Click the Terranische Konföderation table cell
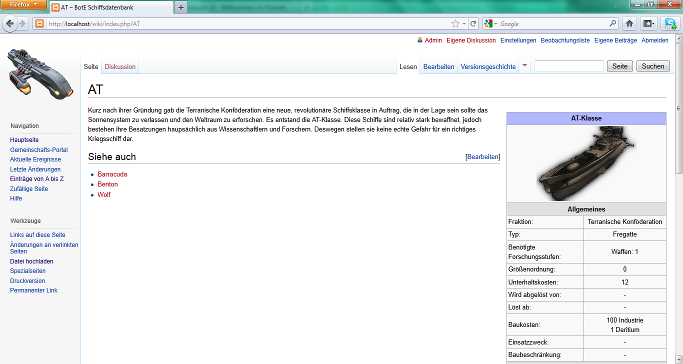683x364 pixels. point(625,222)
